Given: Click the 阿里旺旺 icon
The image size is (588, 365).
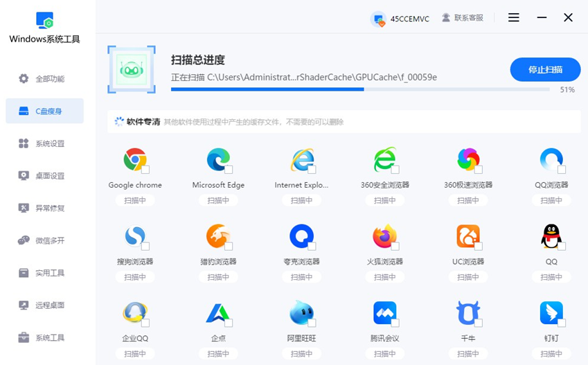Looking at the screenshot, I should (301, 313).
